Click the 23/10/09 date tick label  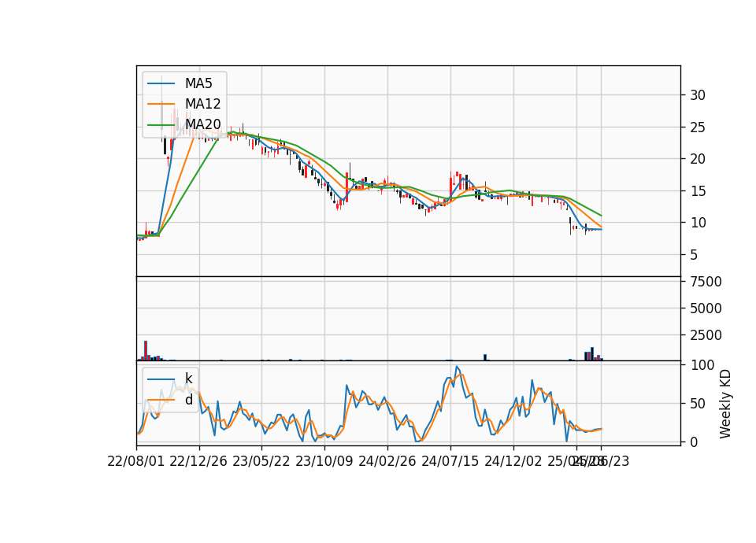(x=324, y=461)
